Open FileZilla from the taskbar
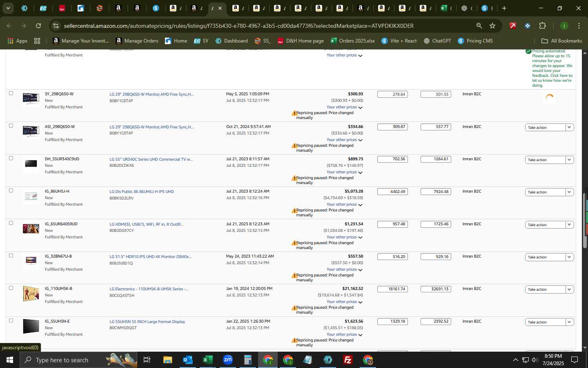The width and height of the screenshot is (588, 368). (348, 360)
